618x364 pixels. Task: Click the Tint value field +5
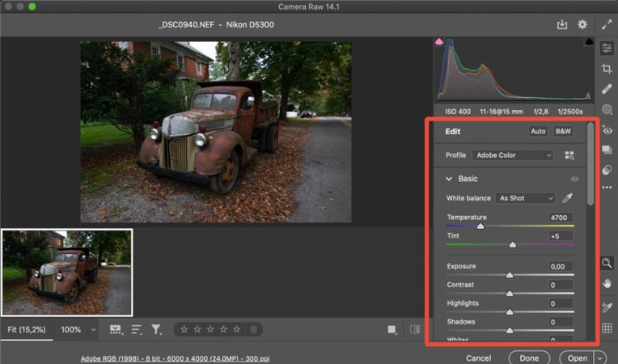coord(561,236)
